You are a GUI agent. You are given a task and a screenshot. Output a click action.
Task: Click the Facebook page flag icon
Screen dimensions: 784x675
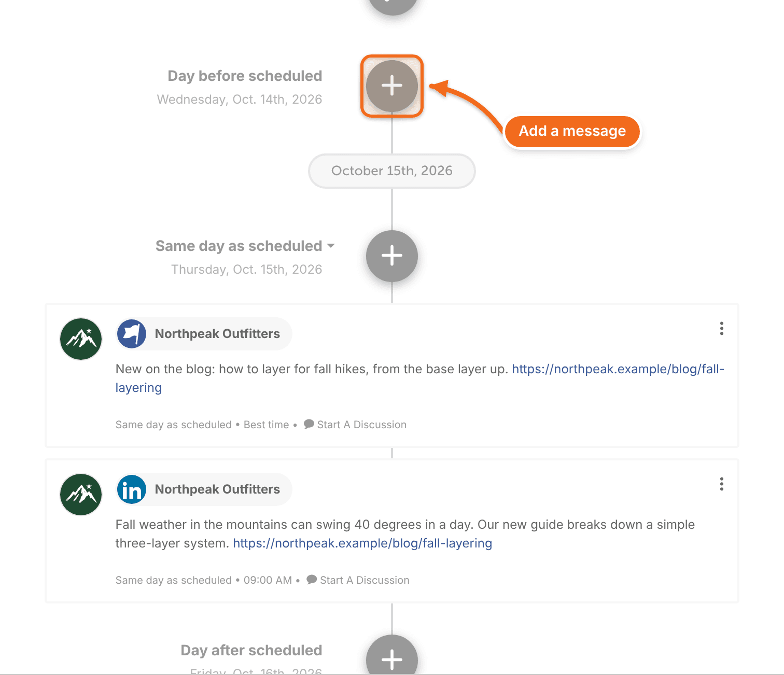tap(132, 334)
